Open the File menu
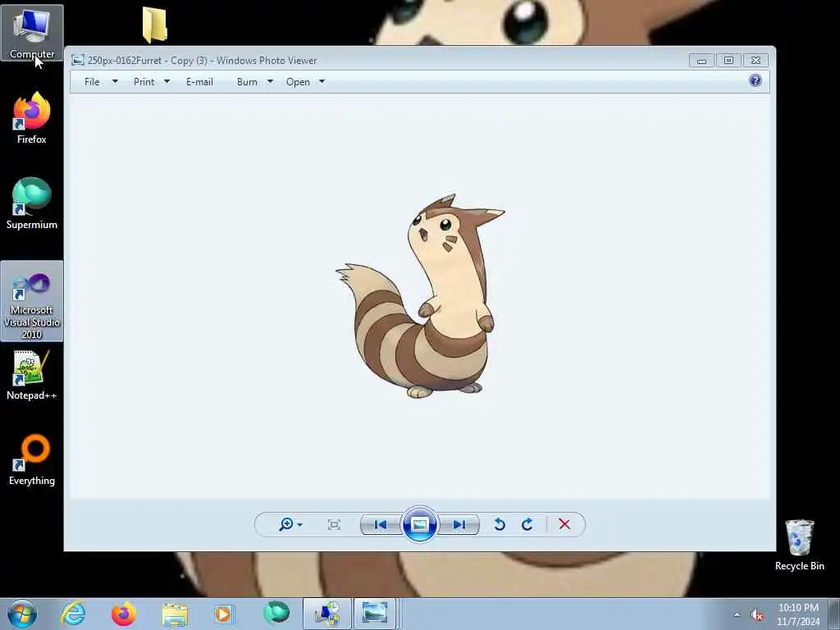This screenshot has height=630, width=840. tap(92, 82)
